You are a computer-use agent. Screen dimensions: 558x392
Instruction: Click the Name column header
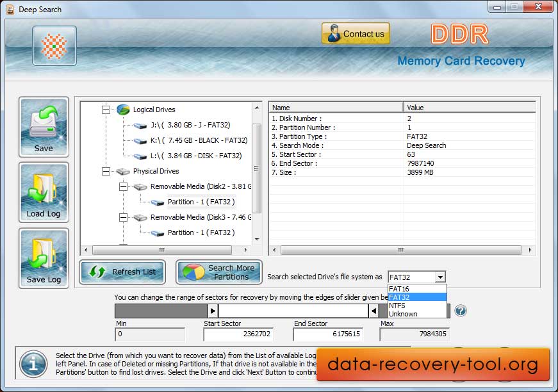336,108
